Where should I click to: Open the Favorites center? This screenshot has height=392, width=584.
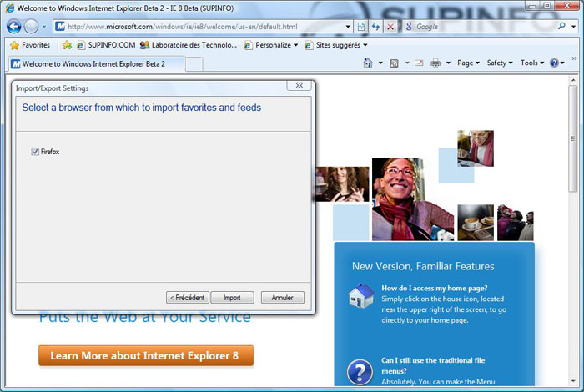[x=30, y=45]
